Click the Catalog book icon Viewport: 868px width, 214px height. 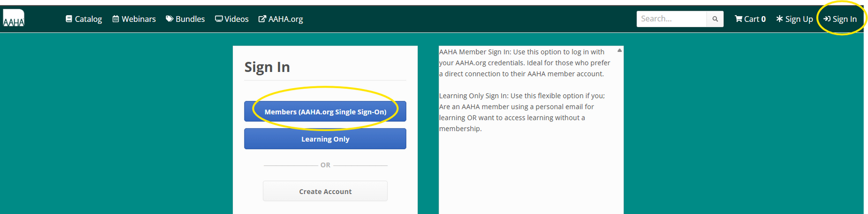tap(69, 19)
